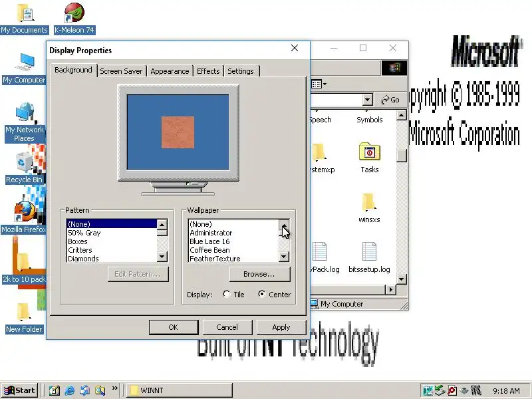This screenshot has height=399, width=532.
Task: Open the Start menu
Action: pyautogui.click(x=19, y=390)
